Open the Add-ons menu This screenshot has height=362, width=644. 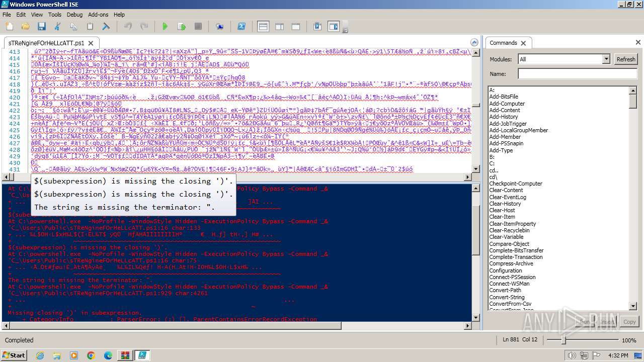pyautogui.click(x=98, y=15)
